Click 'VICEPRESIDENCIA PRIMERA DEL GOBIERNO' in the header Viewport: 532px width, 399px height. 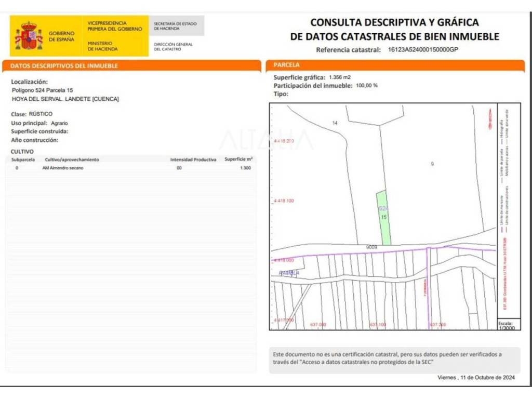[x=115, y=26]
